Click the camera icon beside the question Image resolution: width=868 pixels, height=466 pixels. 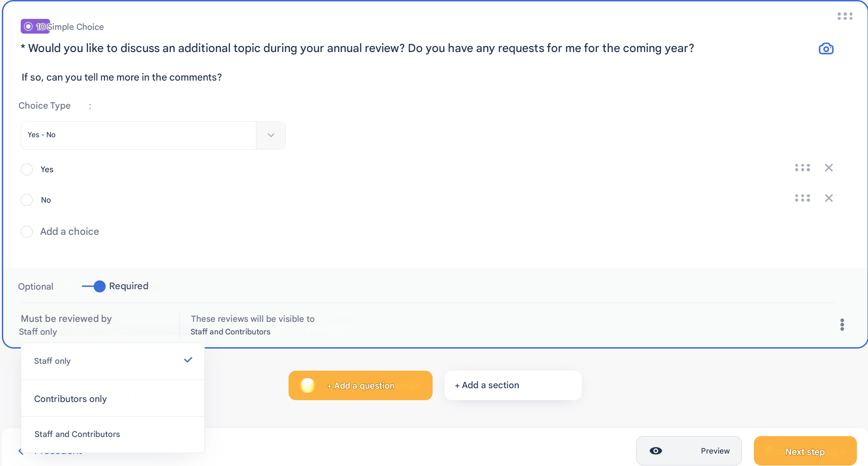click(826, 49)
